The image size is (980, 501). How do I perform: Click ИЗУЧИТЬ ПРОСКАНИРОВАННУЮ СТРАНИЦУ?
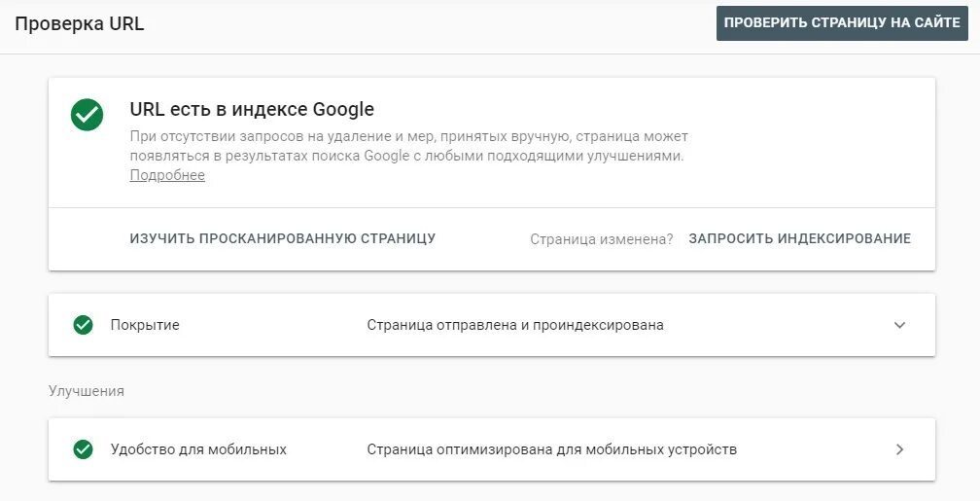(282, 238)
